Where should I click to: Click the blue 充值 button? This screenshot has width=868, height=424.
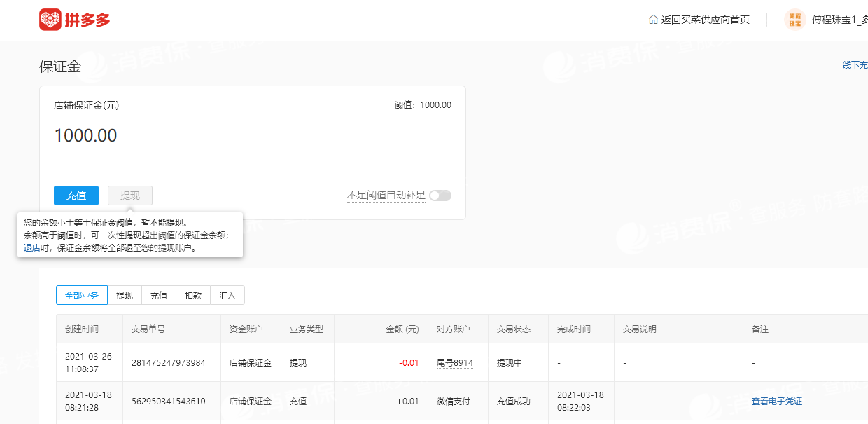coord(76,196)
